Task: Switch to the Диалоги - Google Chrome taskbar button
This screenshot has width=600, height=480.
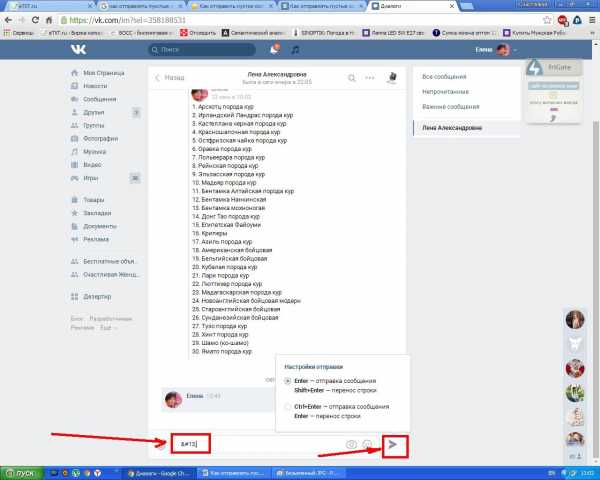Action: 159,473
